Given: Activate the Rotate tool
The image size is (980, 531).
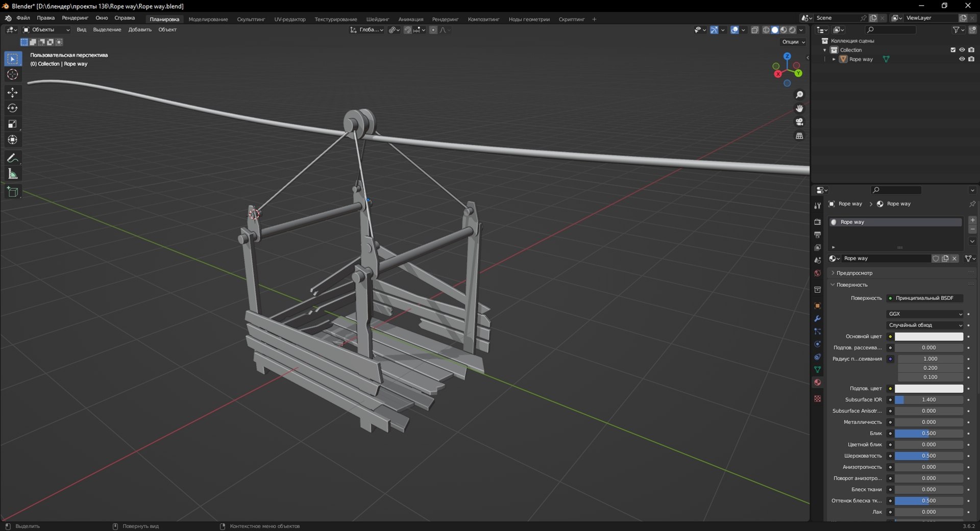Looking at the screenshot, I should tap(13, 108).
